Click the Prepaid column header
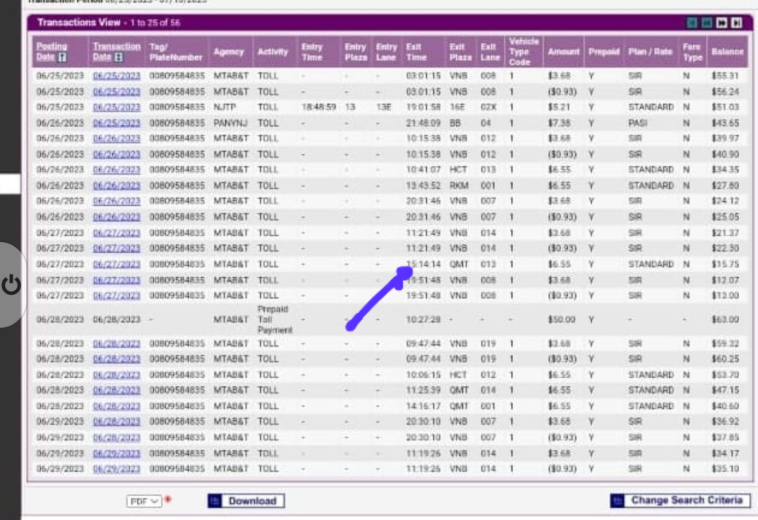The height and width of the screenshot is (520, 758). [604, 52]
